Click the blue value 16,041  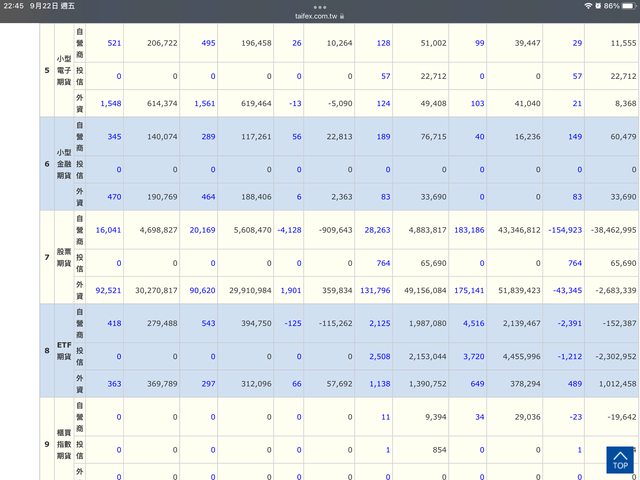click(108, 229)
